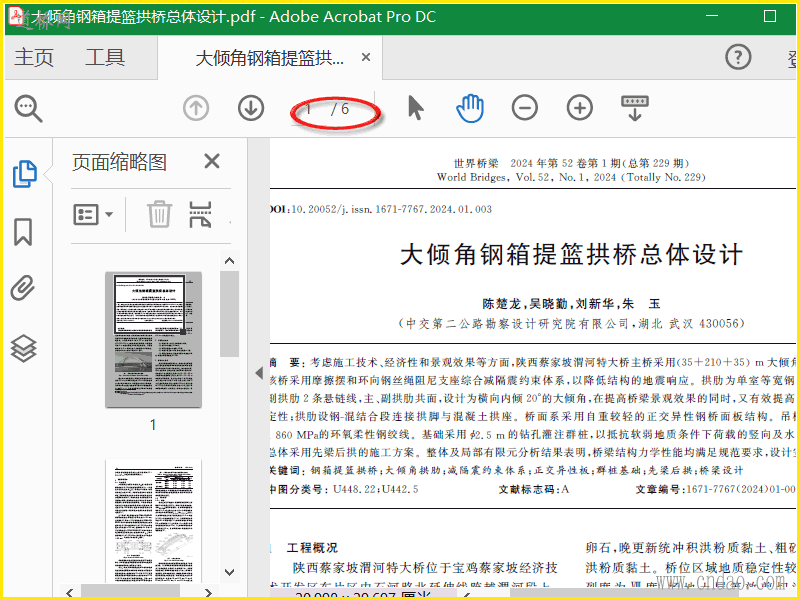The image size is (800, 600).
Task: Click the DOI line 10.20052/j.issn.1671-7767
Action: click(381, 209)
